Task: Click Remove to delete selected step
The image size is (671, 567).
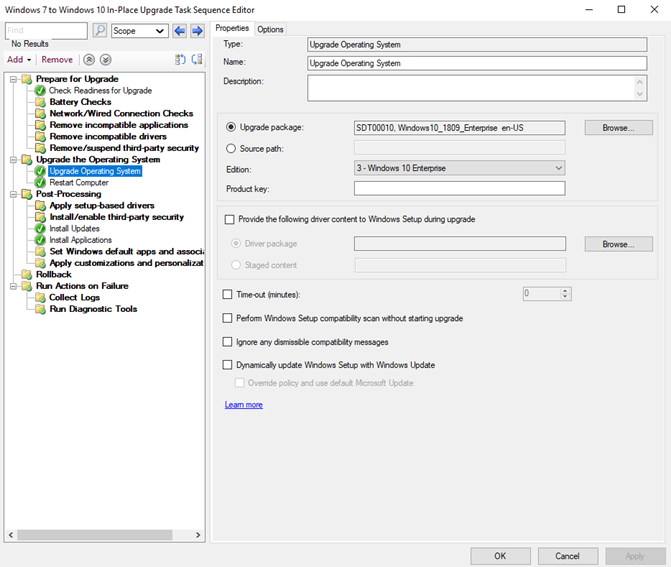Action: point(57,59)
